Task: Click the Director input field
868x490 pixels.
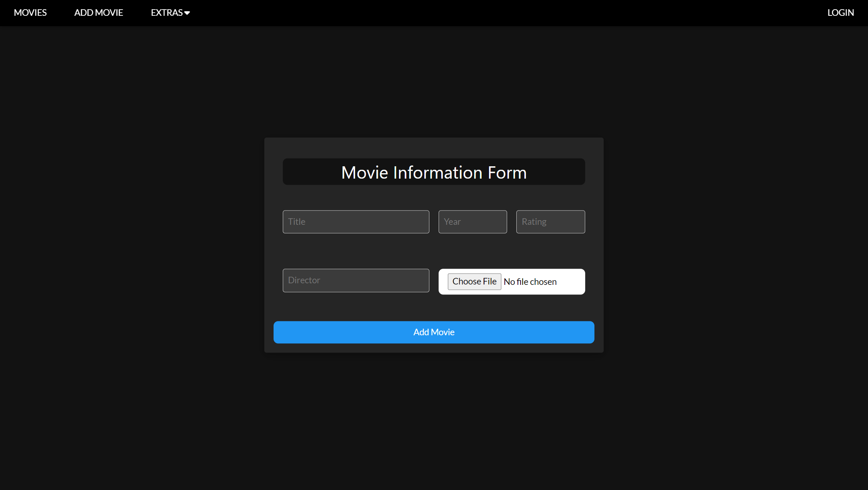Action: click(356, 280)
